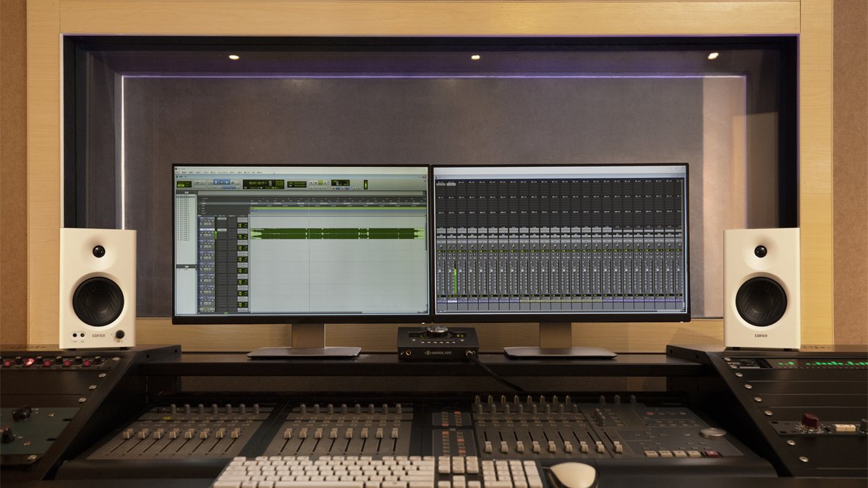
Task: Click the track name of leftmost mixer channel
Action: (x=441, y=299)
